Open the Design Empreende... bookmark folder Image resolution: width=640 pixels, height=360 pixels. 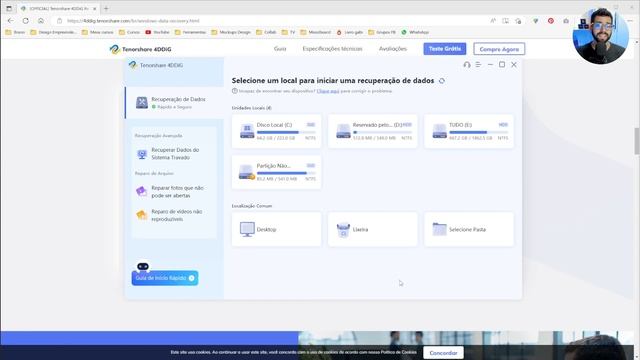53,32
